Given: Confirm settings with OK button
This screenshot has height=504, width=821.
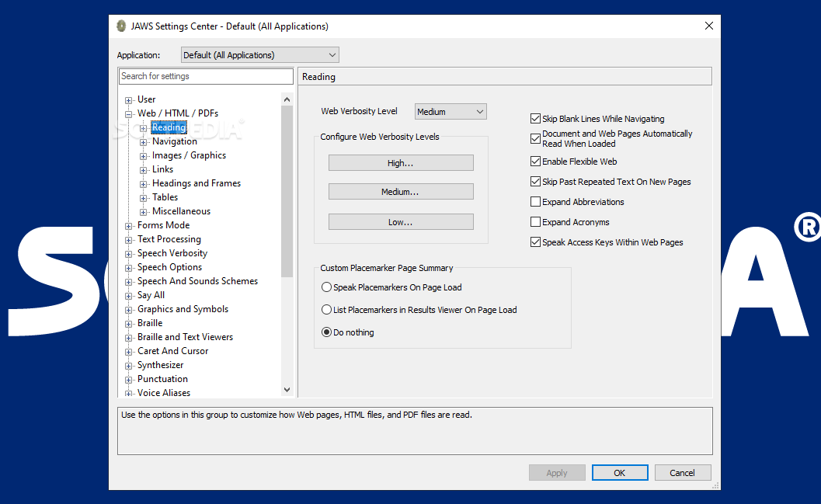Looking at the screenshot, I should (x=620, y=473).
